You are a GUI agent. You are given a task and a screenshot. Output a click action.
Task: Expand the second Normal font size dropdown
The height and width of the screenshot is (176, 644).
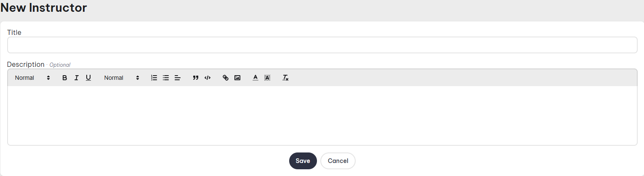(122, 78)
